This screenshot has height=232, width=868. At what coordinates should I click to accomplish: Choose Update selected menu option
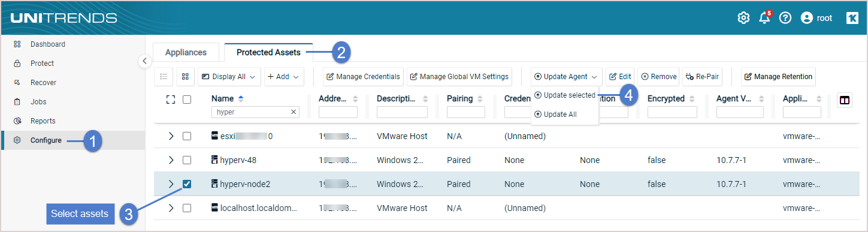565,95
